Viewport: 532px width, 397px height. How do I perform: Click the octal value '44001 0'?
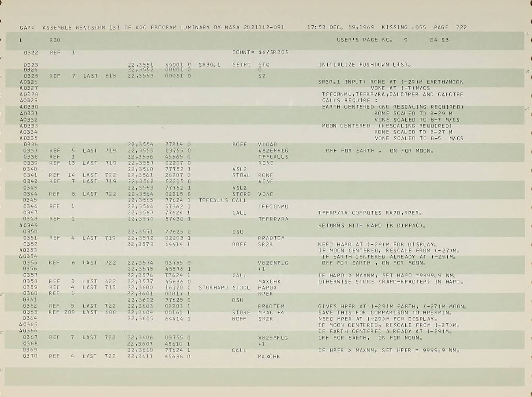178,64
